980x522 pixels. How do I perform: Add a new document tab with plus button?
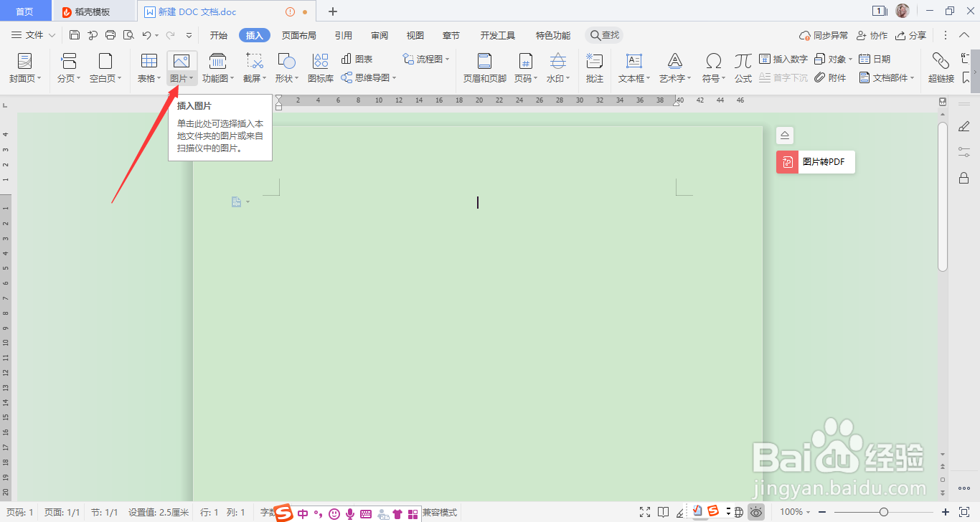[x=333, y=11]
